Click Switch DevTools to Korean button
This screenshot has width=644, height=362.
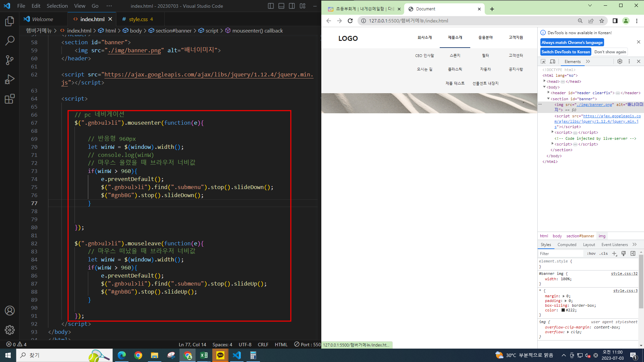coord(566,52)
